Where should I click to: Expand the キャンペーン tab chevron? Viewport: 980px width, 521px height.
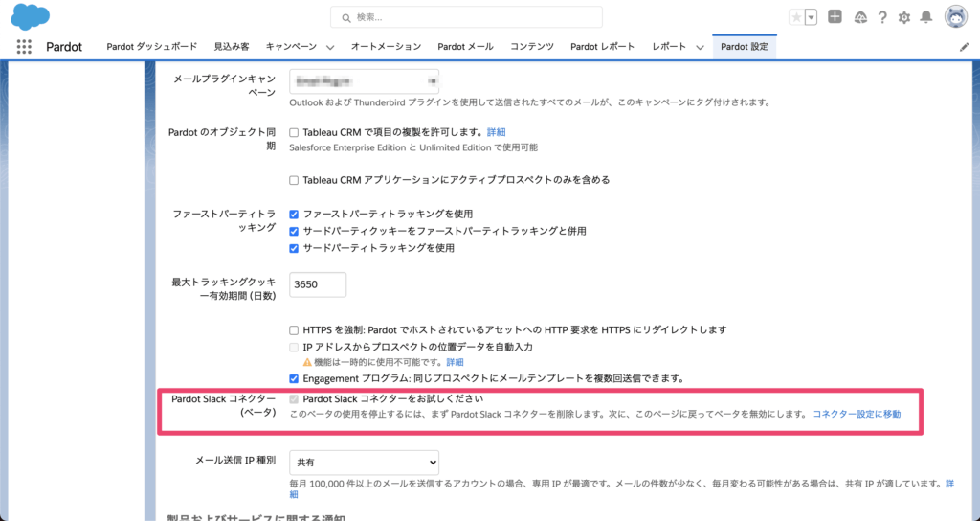point(330,47)
